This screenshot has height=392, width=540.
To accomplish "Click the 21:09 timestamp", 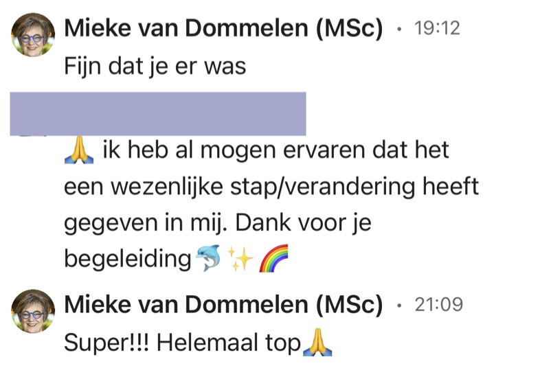I will tap(439, 305).
